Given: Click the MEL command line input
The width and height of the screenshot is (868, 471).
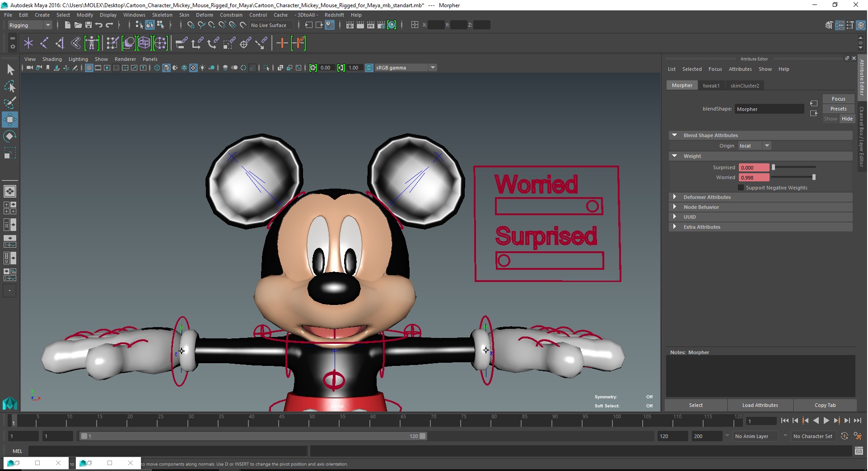Looking at the screenshot, I should click(168, 451).
